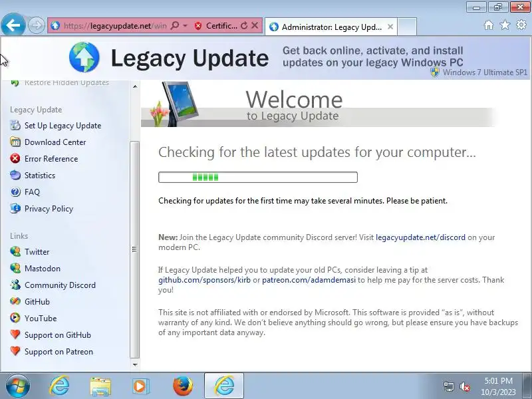
Task: Click the red Certificate error shield icon
Action: click(198, 26)
